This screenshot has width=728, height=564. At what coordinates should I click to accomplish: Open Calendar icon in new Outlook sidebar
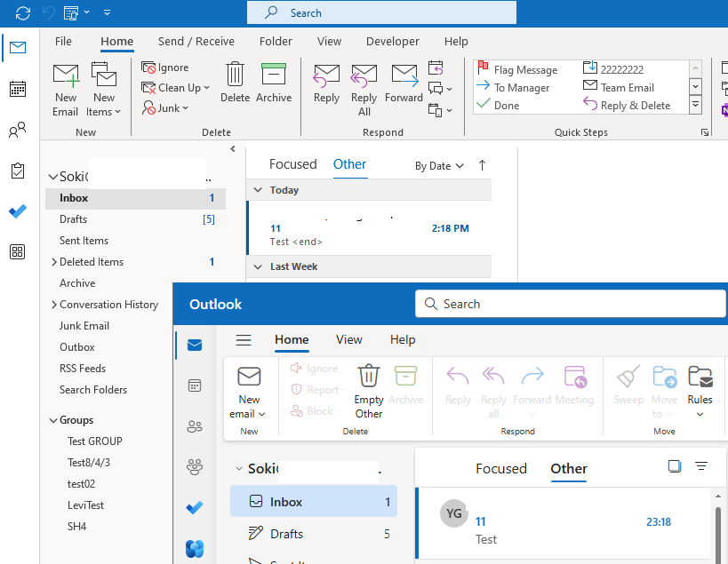coord(195,385)
